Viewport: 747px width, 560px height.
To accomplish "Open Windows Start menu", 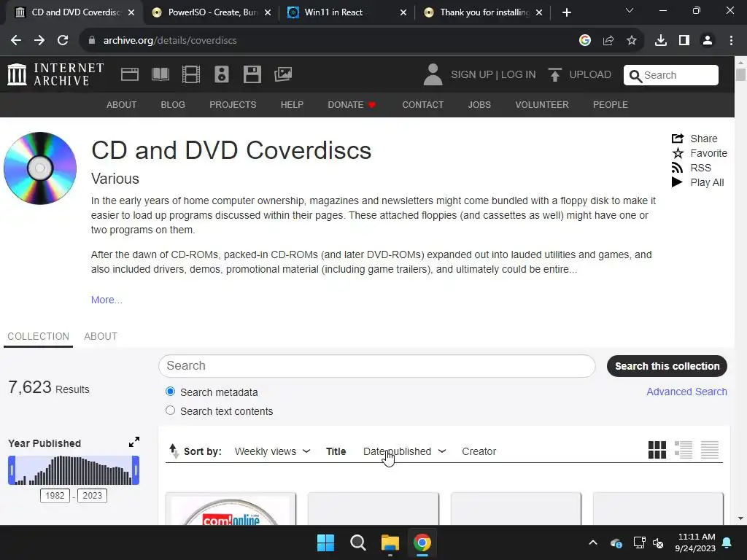I will tap(326, 542).
